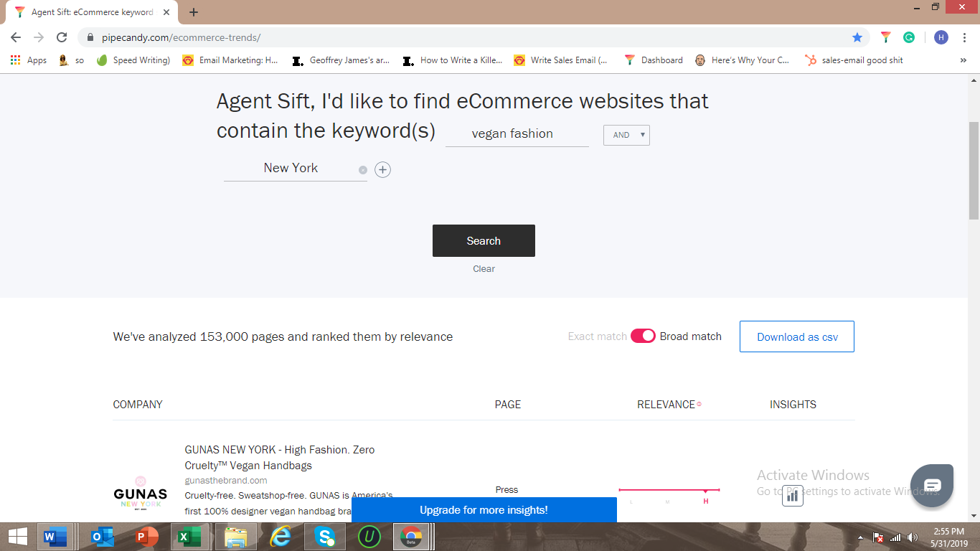The height and width of the screenshot is (551, 980).
Task: Open the PipeCandy funnel extension icon
Action: point(886,37)
